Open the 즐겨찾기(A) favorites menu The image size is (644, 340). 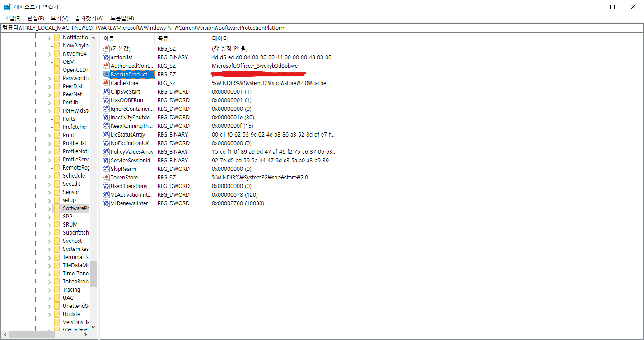89,18
